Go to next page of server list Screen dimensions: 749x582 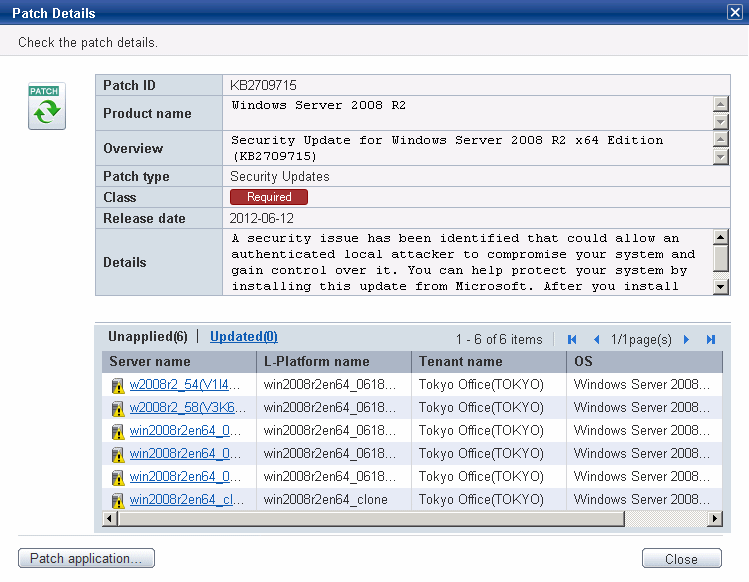pyautogui.click(x=686, y=339)
